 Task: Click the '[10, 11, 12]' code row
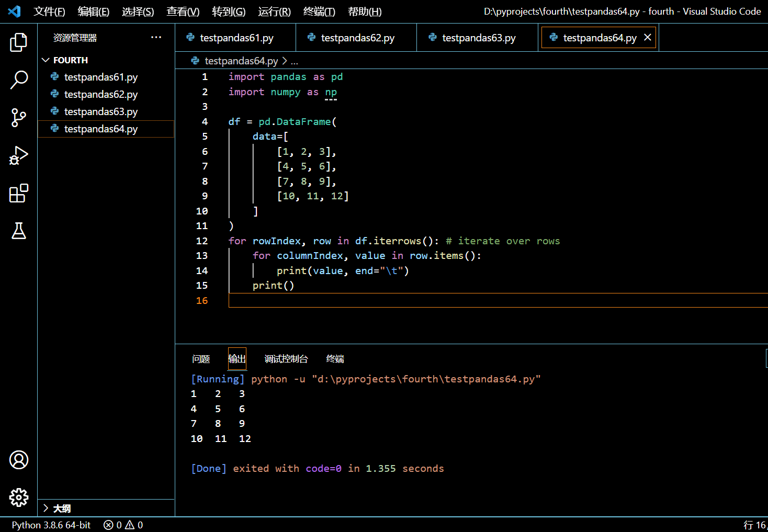click(x=313, y=196)
